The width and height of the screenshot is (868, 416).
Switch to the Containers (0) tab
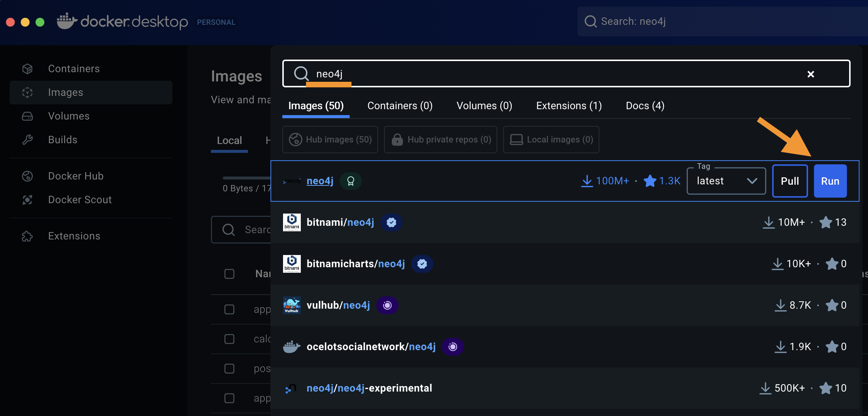400,105
